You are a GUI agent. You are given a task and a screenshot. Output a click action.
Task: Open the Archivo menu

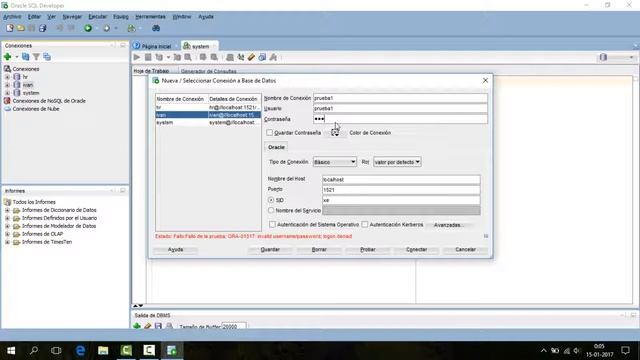[12, 17]
